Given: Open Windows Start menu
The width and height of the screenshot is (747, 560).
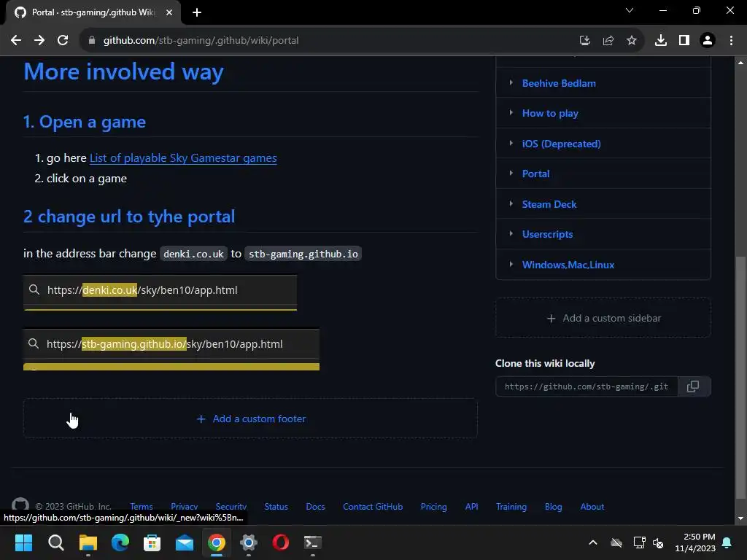Looking at the screenshot, I should tap(23, 542).
